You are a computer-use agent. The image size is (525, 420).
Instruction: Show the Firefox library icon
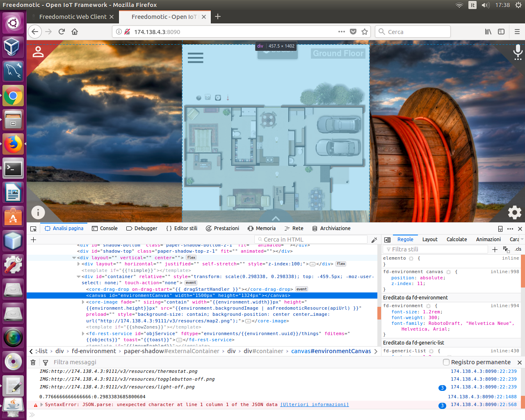(488, 32)
